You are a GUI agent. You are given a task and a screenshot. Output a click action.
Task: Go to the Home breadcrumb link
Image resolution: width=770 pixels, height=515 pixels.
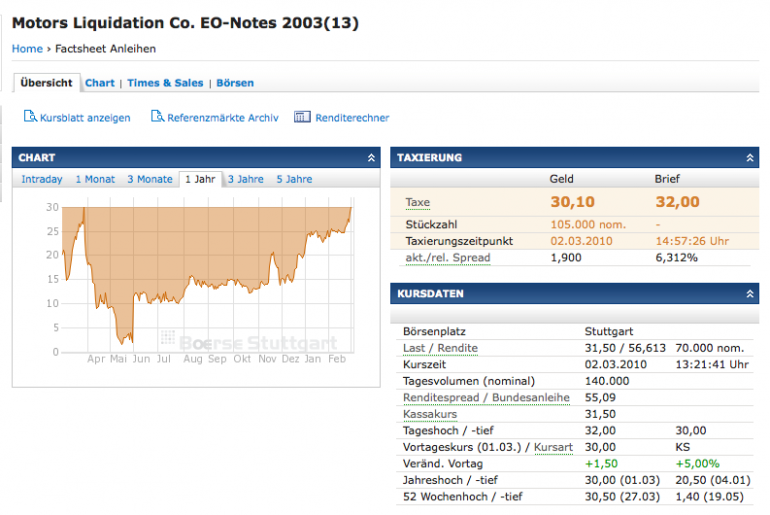point(27,48)
